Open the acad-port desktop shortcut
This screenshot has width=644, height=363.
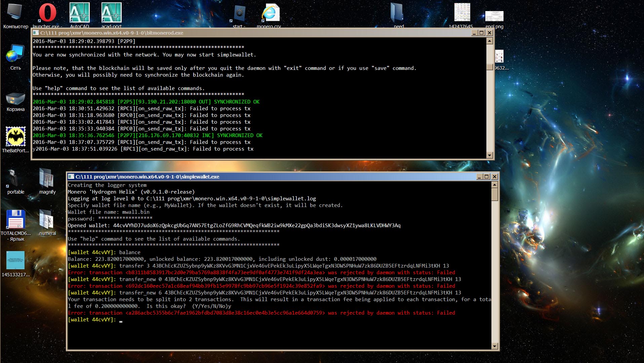[x=112, y=16]
